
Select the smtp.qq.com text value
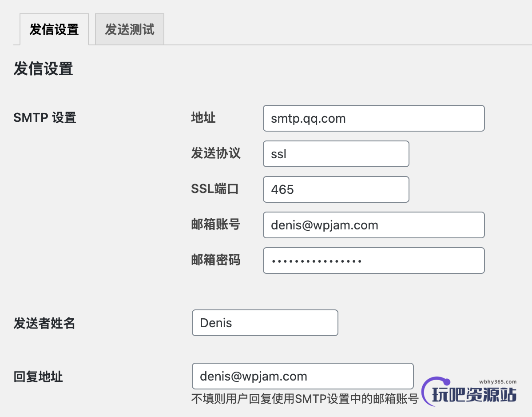(x=308, y=118)
